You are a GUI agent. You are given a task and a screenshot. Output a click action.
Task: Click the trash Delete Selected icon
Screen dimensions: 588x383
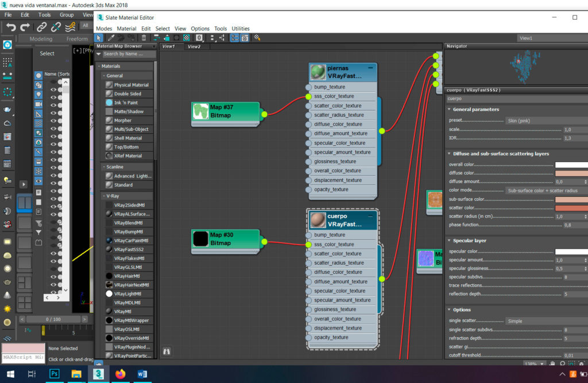tap(144, 38)
